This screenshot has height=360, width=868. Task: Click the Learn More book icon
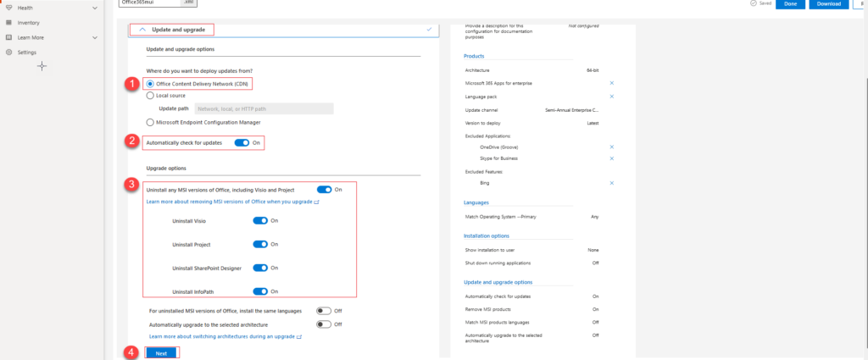pos(8,37)
